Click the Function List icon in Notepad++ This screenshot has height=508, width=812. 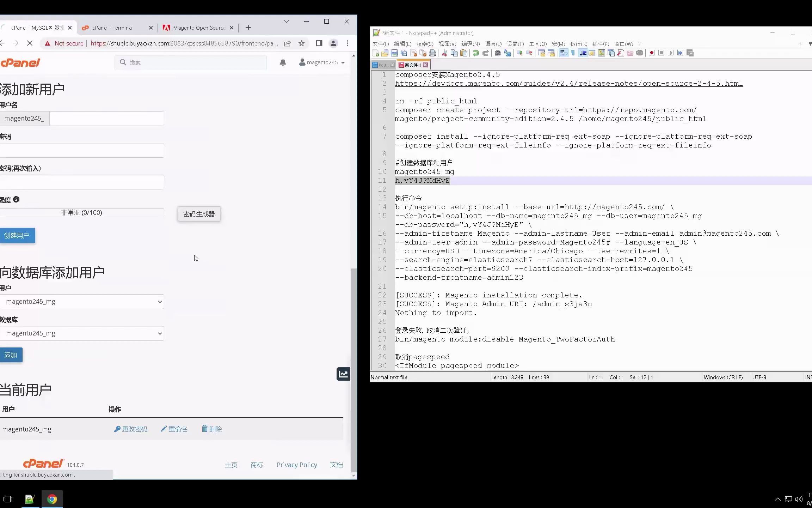point(621,53)
